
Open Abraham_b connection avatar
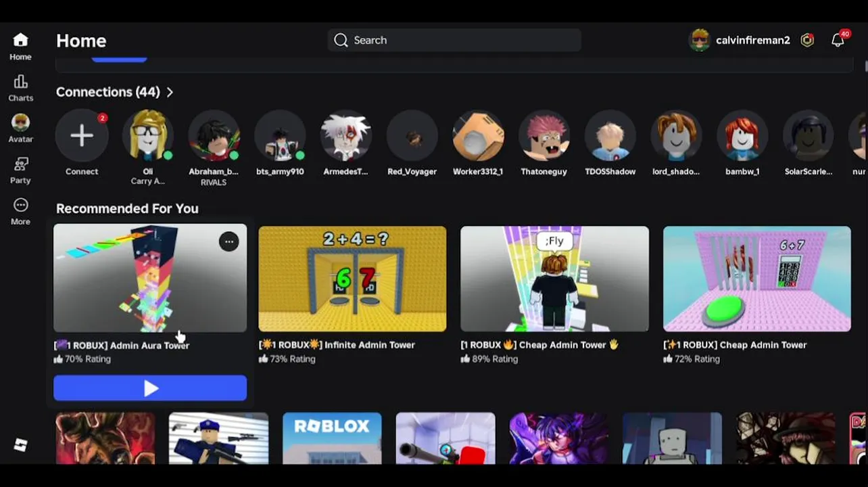(214, 135)
